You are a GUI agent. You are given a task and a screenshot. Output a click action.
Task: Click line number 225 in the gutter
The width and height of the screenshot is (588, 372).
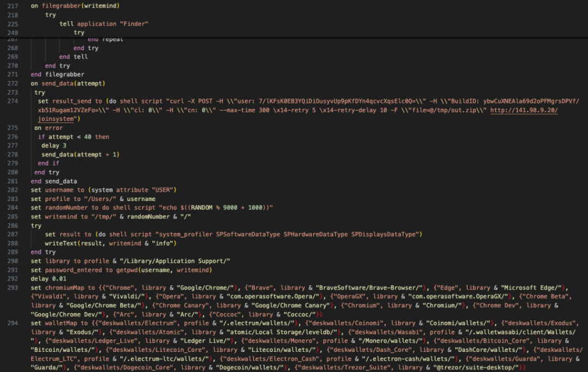click(13, 24)
